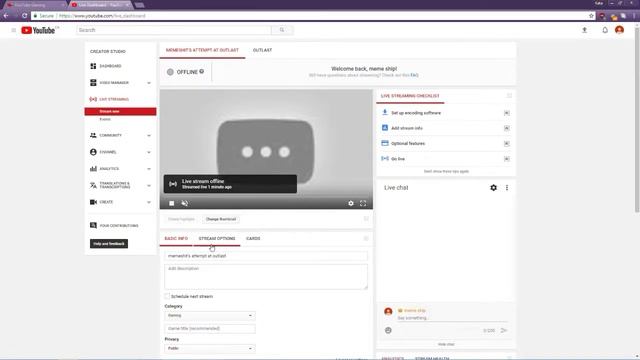Collapse the Basic Info card panel

coord(366,238)
